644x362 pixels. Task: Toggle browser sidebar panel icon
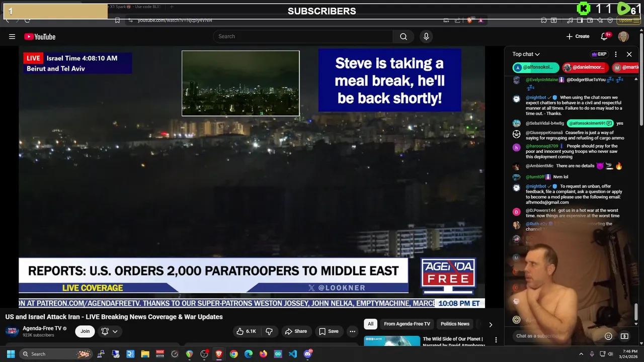[580, 20]
